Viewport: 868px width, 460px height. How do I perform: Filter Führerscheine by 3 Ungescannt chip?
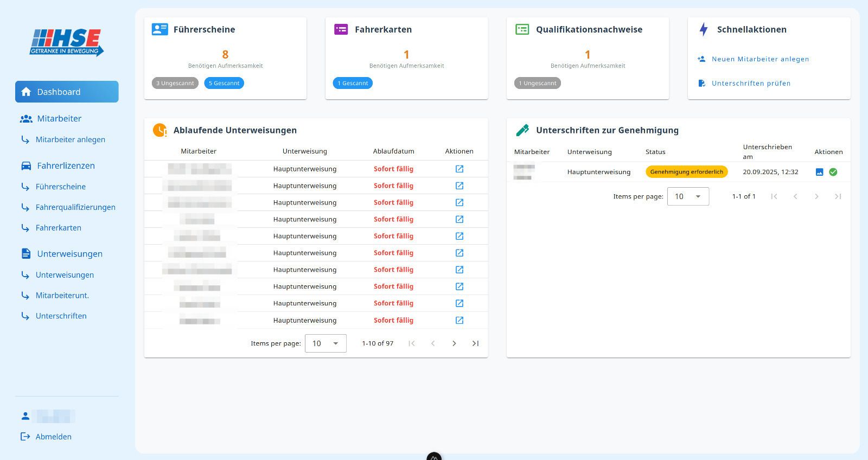175,83
